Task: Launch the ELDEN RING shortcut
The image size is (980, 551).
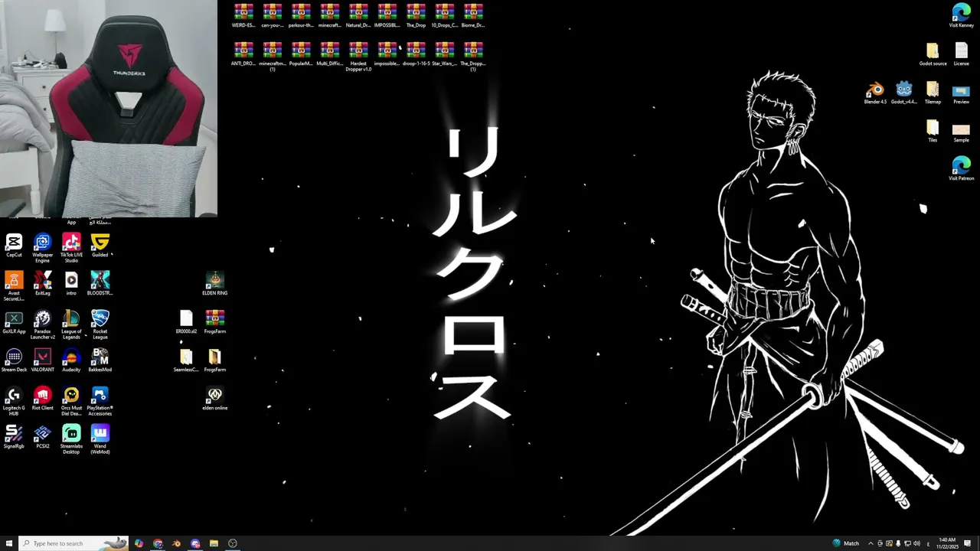Action: tap(214, 285)
